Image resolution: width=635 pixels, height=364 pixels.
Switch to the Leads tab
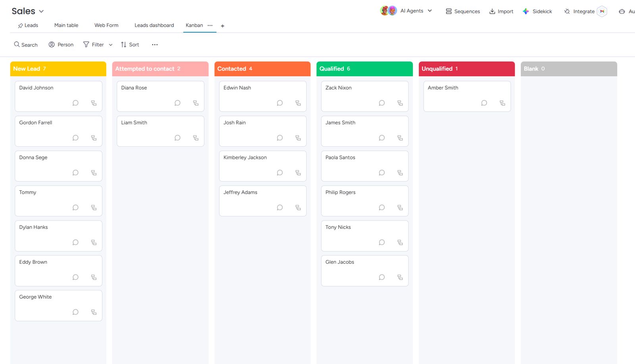point(28,25)
